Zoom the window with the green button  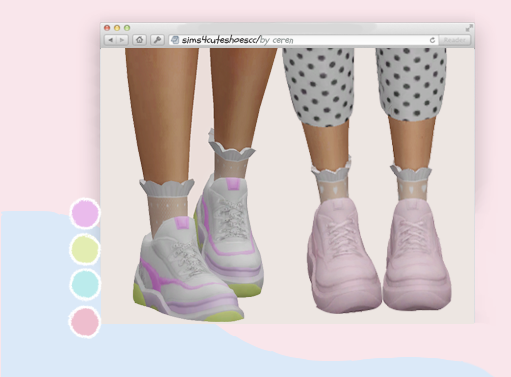(x=127, y=28)
